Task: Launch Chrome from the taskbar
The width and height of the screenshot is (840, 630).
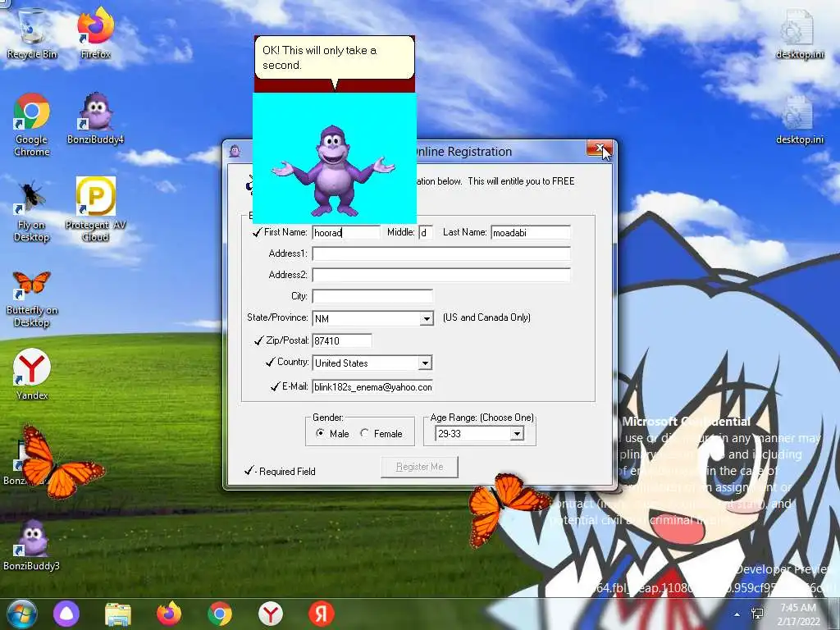Action: [x=220, y=614]
